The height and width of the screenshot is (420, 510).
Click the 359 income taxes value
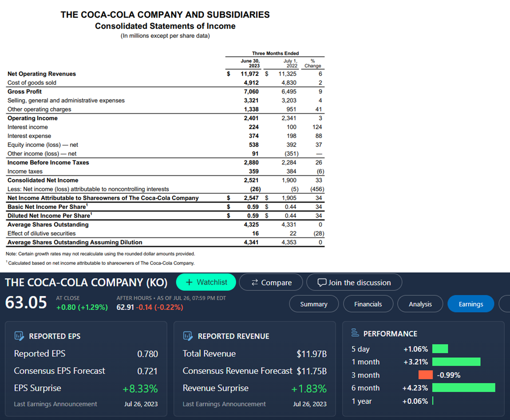point(254,171)
